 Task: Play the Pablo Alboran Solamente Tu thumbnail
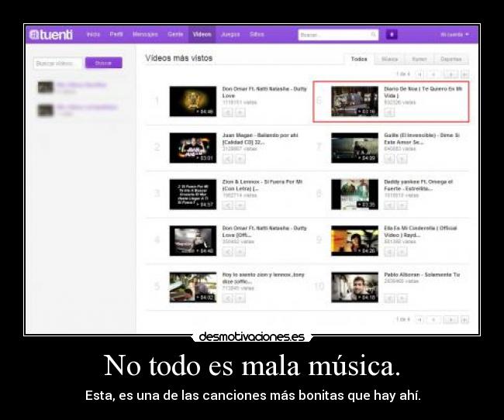tap(355, 287)
